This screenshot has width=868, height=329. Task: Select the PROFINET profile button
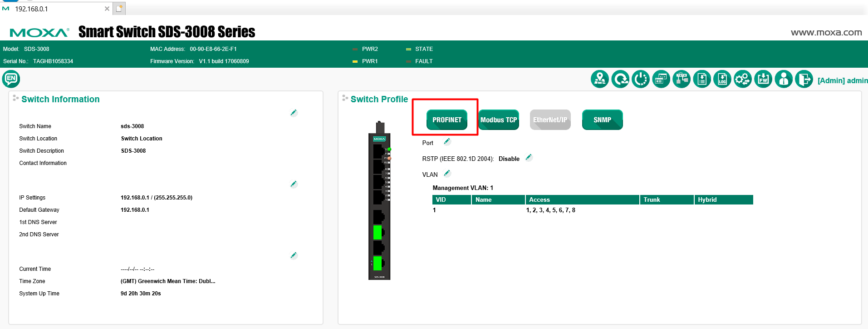point(447,120)
